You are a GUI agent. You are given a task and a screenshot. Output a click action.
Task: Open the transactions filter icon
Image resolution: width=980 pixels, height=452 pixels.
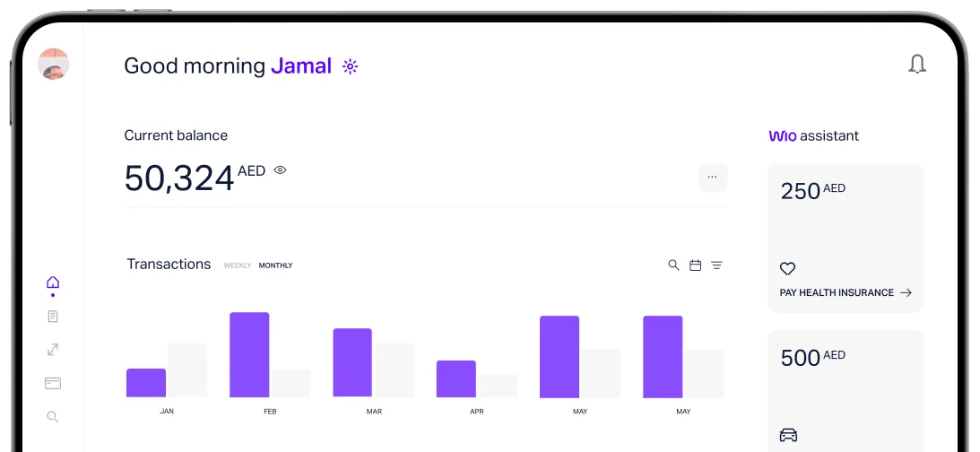pos(717,265)
